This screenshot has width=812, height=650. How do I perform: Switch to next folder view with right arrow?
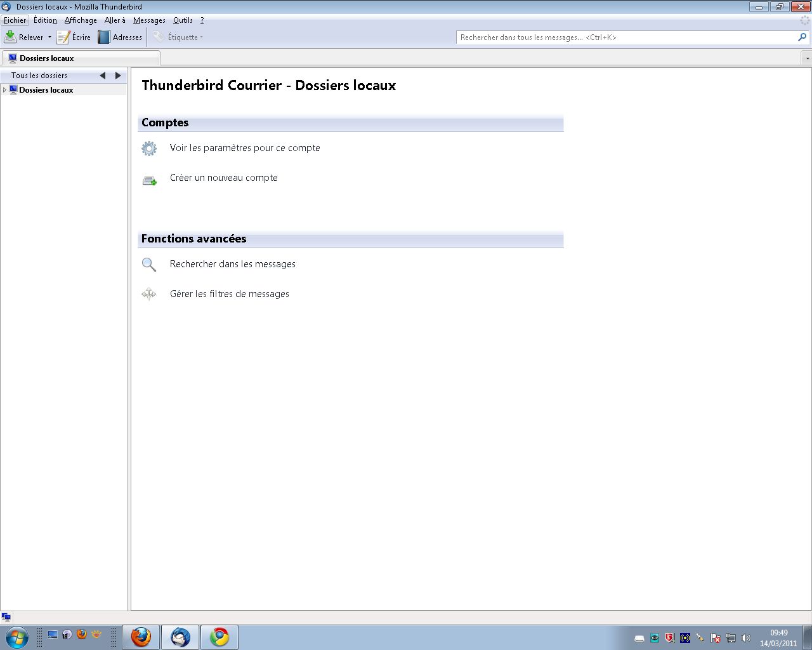point(118,76)
